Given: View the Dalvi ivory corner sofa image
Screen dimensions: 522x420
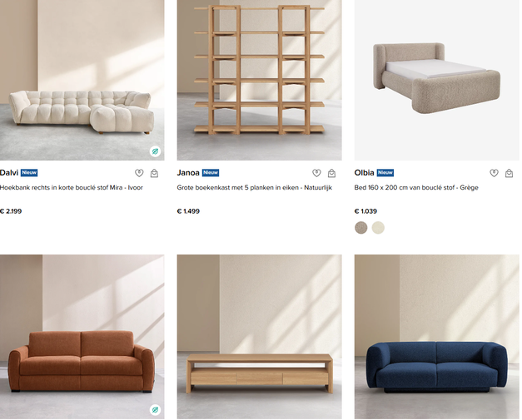Looking at the screenshot, I should [82, 80].
